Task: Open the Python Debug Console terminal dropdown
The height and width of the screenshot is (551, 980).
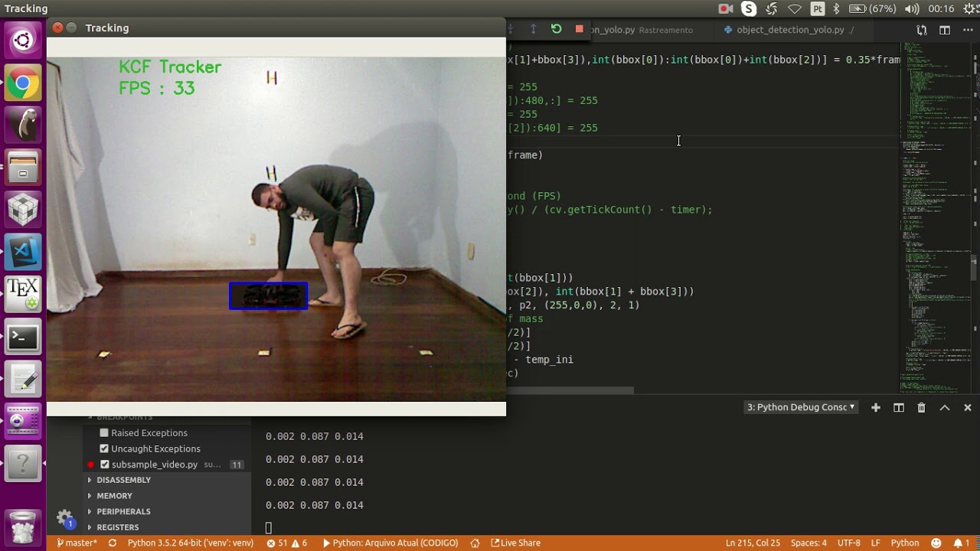Action: pyautogui.click(x=801, y=408)
